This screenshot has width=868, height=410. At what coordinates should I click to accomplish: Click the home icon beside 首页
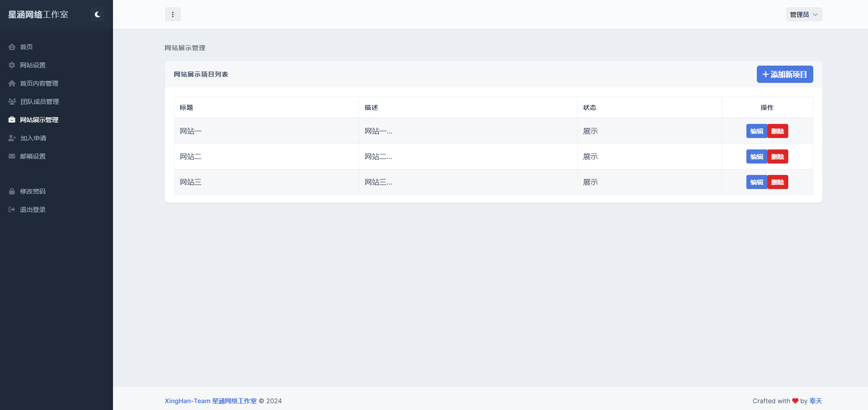[12, 47]
